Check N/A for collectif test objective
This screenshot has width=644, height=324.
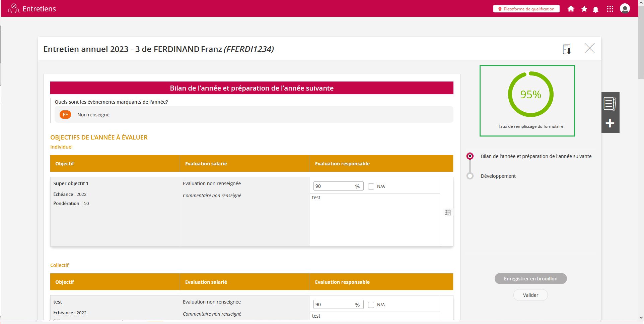coord(371,305)
